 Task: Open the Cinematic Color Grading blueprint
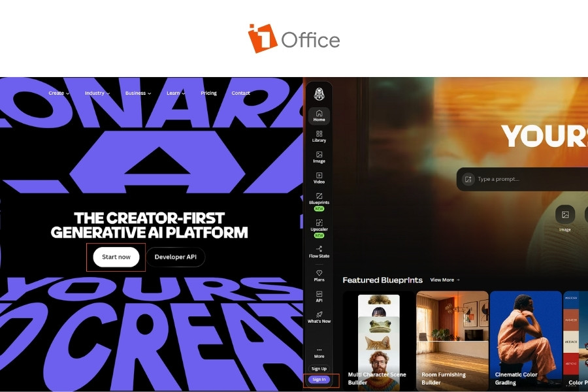(x=526, y=340)
